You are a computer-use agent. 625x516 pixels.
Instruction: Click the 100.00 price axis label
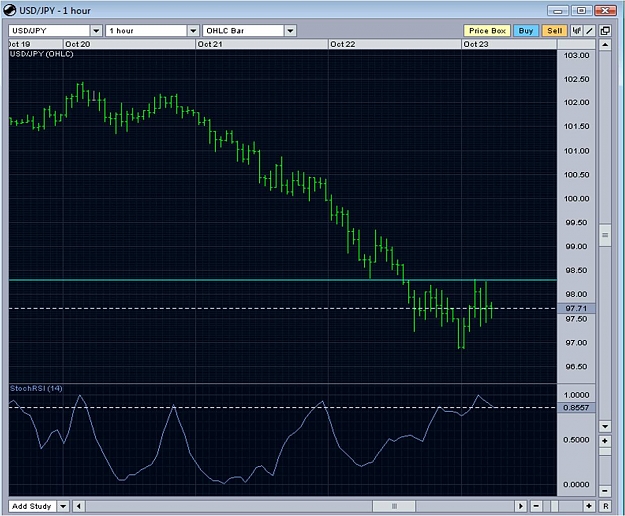click(576, 198)
